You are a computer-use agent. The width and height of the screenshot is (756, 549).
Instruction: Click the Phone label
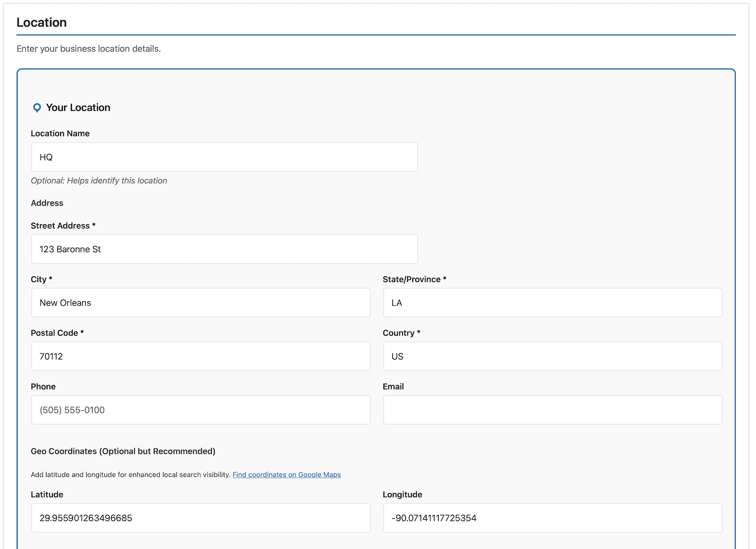pos(43,386)
